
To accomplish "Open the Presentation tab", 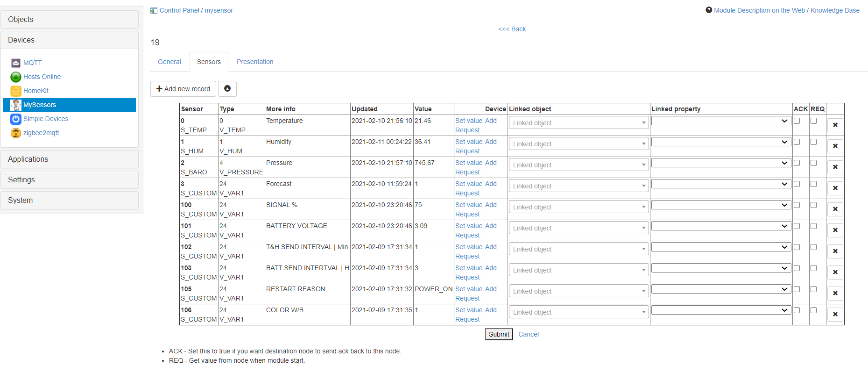I will coord(255,62).
